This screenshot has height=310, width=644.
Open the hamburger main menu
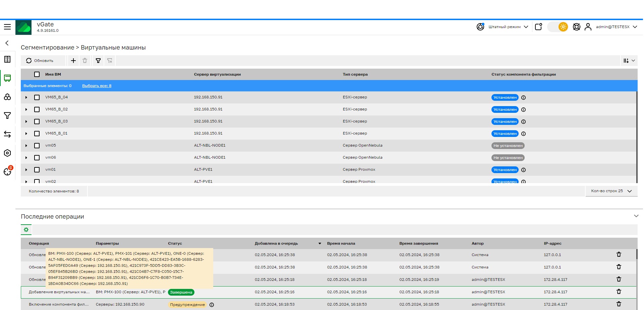pos(7,27)
